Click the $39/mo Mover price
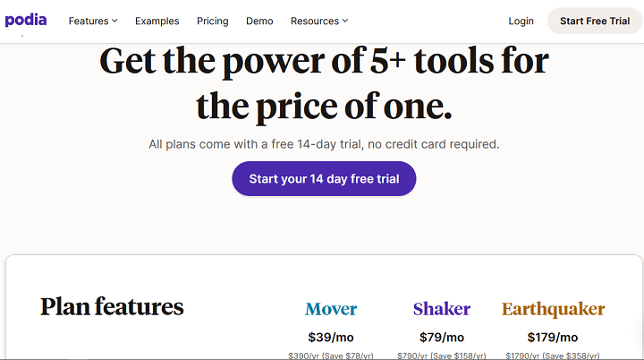This screenshot has width=644, height=360. 331,338
